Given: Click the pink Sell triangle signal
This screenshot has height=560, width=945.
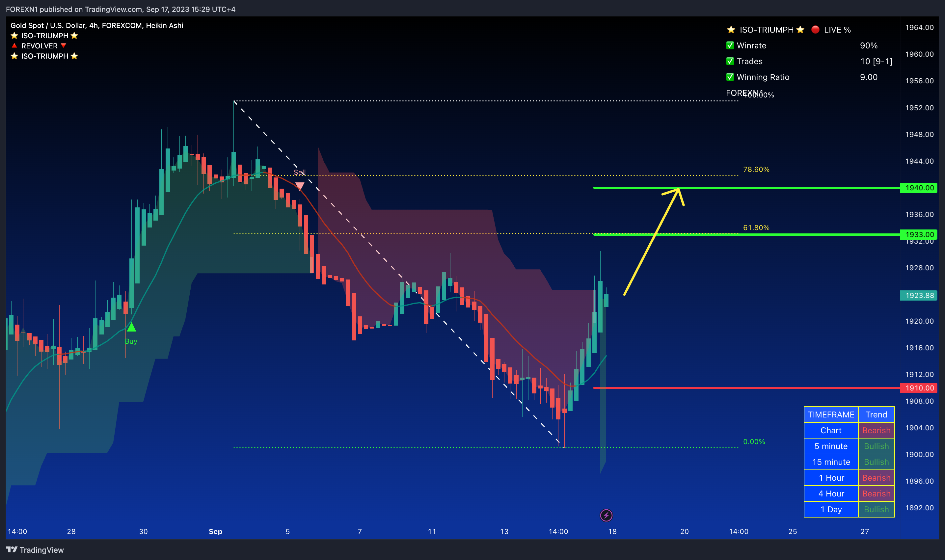Looking at the screenshot, I should pyautogui.click(x=300, y=186).
